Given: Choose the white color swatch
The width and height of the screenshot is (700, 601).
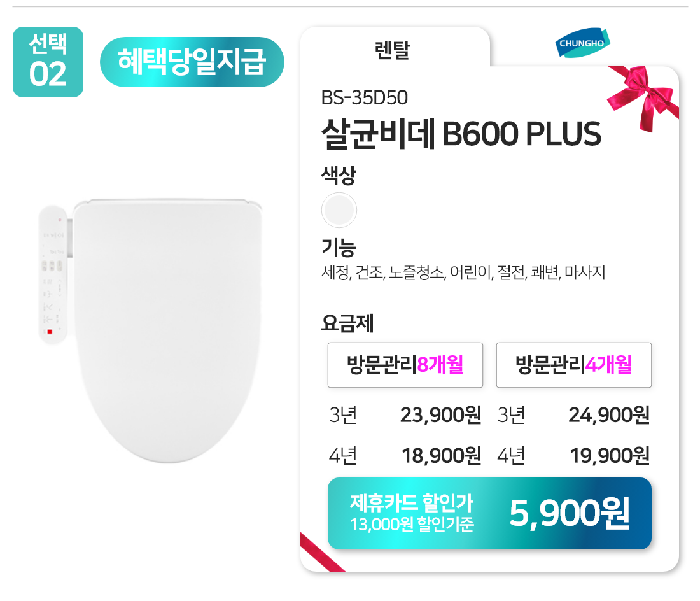Looking at the screenshot, I should (x=339, y=210).
